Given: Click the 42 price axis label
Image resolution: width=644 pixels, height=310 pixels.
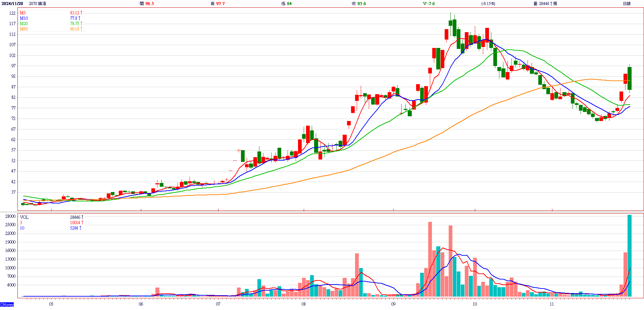Looking at the screenshot, I should pos(13,182).
